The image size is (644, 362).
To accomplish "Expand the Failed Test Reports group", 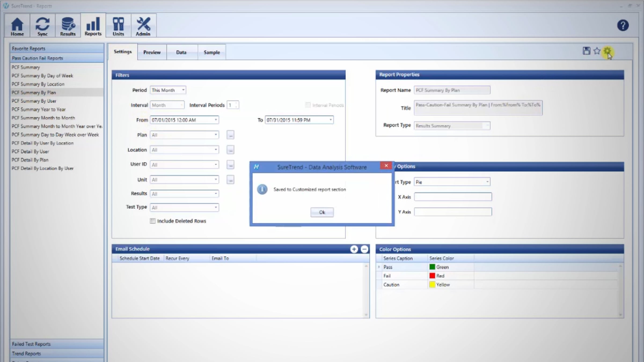I will coord(57,344).
